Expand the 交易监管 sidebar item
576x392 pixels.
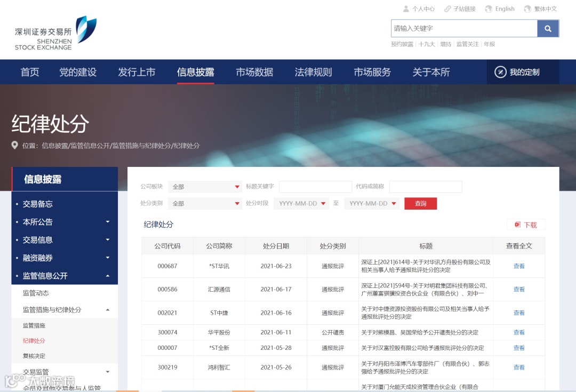click(108, 372)
